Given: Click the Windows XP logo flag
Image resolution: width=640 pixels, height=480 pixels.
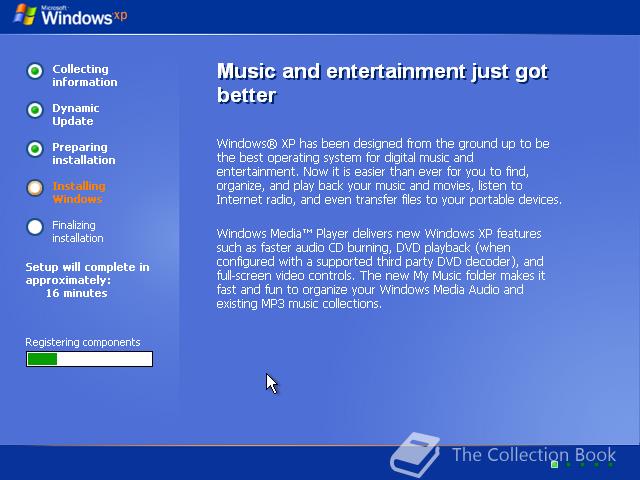Looking at the screenshot, I should point(24,15).
